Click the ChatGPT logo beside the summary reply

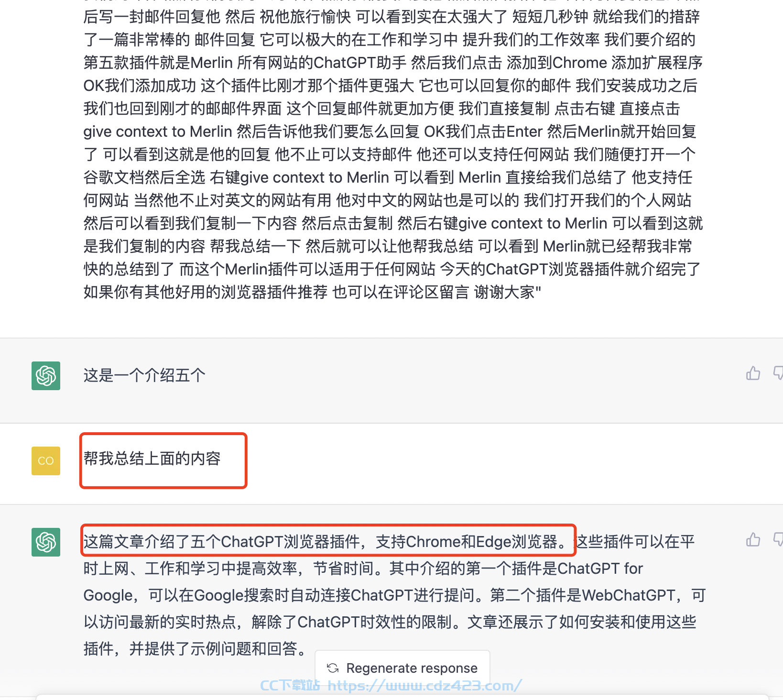click(x=46, y=542)
